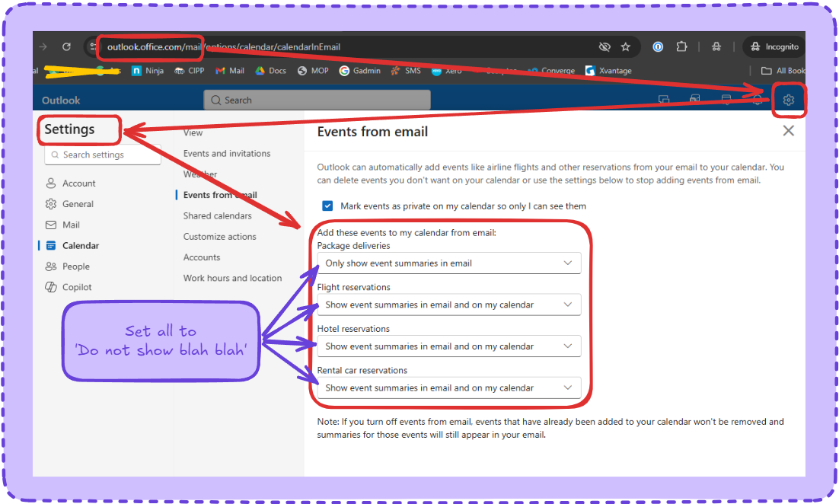Select the Mail envelope icon

click(x=51, y=225)
